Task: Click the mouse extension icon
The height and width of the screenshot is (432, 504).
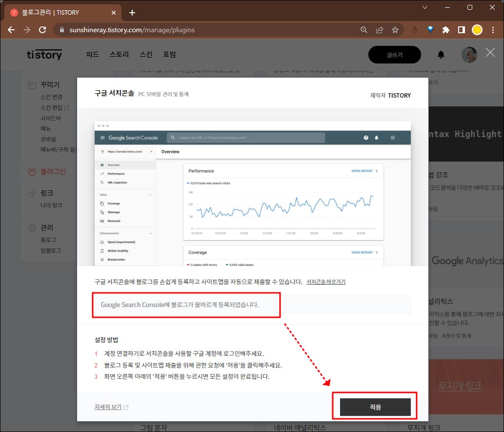Action: point(415,30)
